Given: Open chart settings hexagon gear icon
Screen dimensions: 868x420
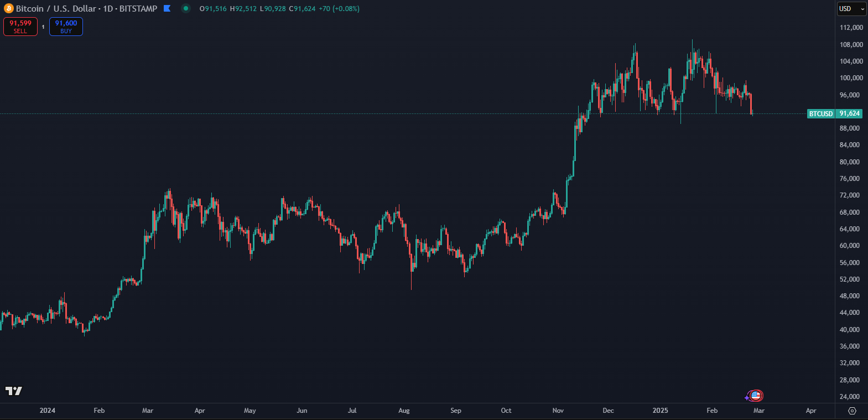Looking at the screenshot, I should (852, 411).
